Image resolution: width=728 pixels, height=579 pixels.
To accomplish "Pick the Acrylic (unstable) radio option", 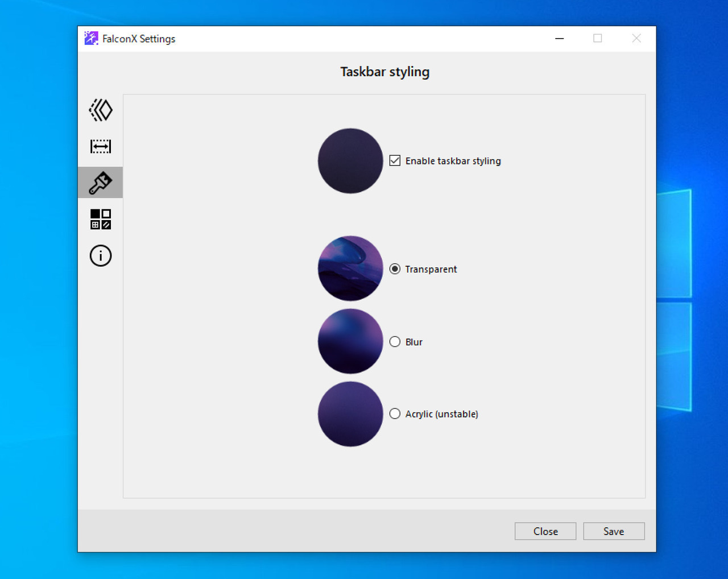I will 395,414.
